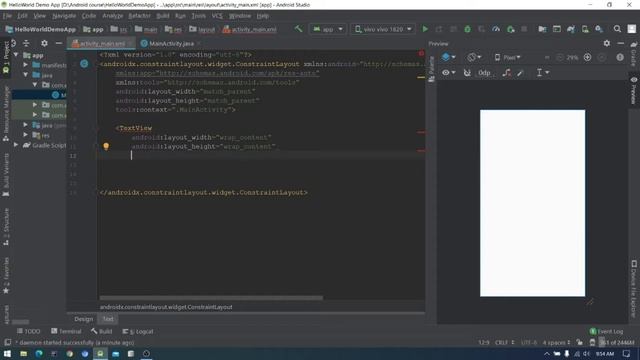
Task: Toggle autoconnect magnet icon in preview
Action: (467, 73)
